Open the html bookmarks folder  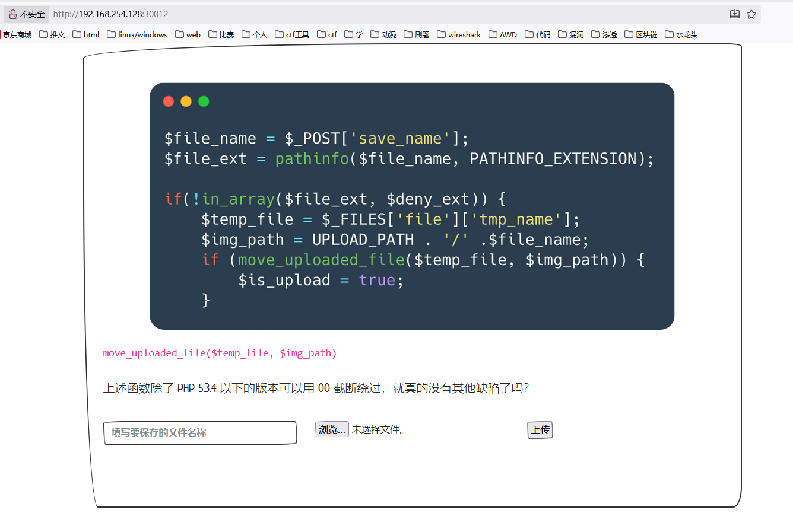(x=86, y=35)
